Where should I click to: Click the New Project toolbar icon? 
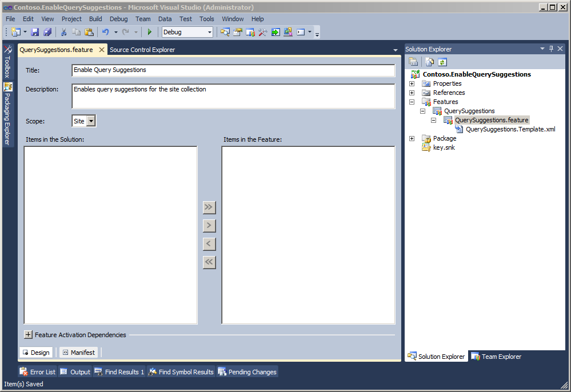tap(15, 32)
